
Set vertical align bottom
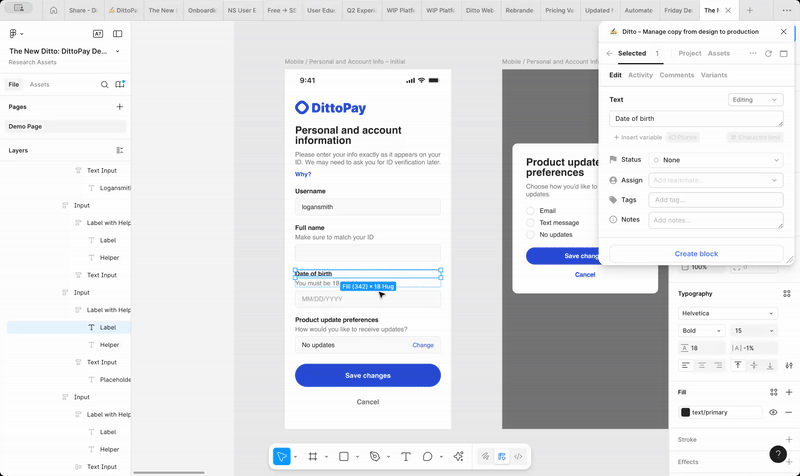pos(770,365)
